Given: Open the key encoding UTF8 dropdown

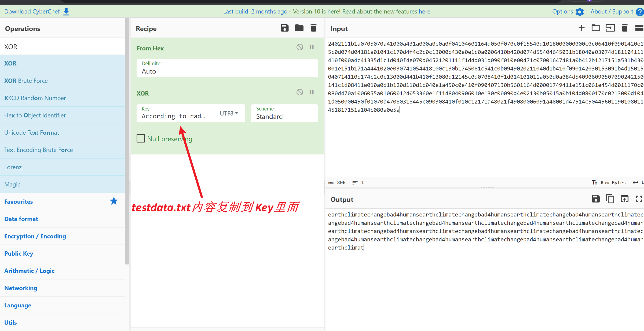Looking at the screenshot, I should tap(229, 113).
